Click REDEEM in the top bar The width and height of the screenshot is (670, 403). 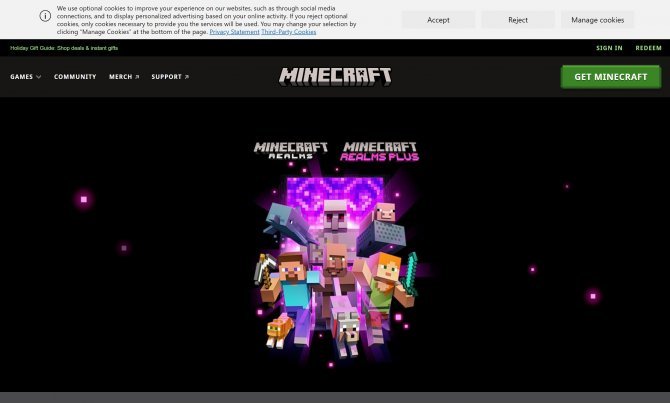pos(648,48)
